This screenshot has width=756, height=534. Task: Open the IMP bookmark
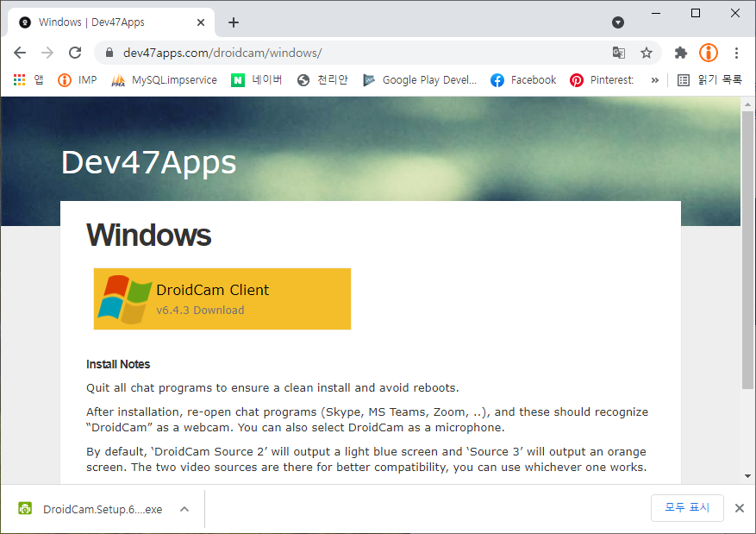(77, 79)
